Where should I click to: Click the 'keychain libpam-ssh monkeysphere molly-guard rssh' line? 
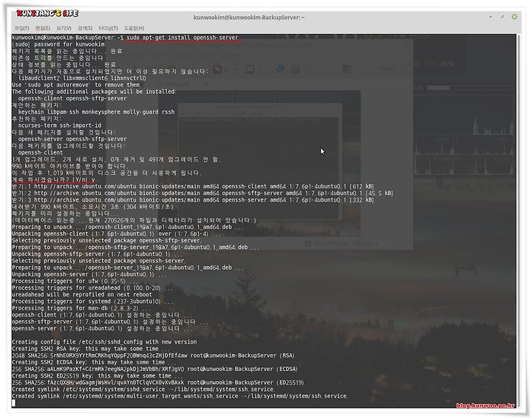click(96, 112)
